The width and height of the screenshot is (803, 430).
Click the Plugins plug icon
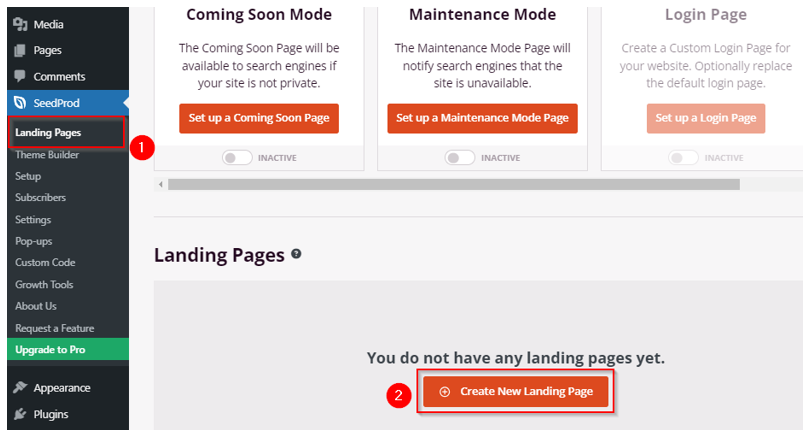(x=20, y=414)
